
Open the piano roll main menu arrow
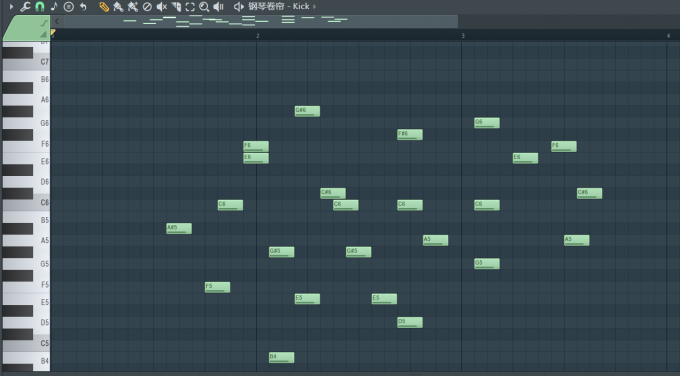tap(11, 7)
